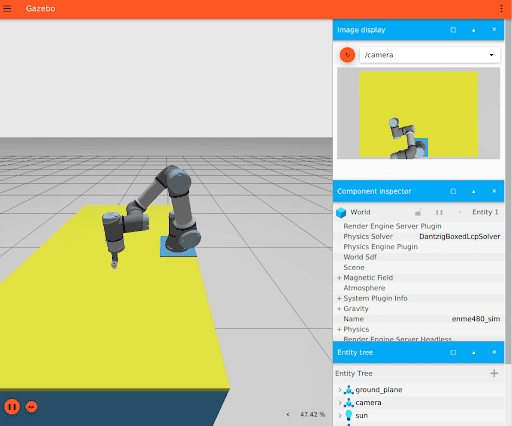Expand the Magnetic Field component
512x426 pixels.
coord(339,278)
